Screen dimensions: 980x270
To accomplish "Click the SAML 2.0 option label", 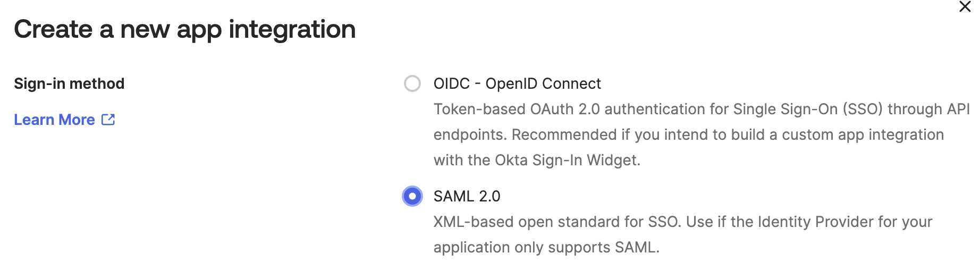I will 467,196.
